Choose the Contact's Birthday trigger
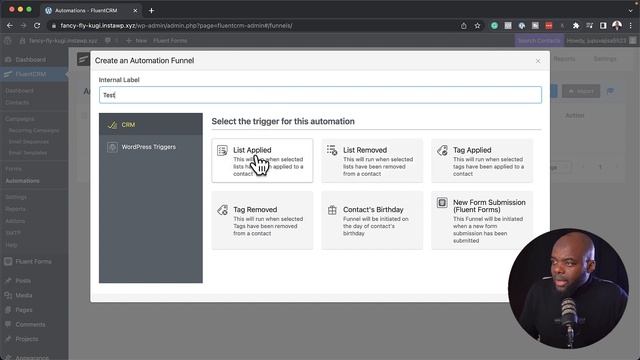Screen dimensions: 640x360 pyautogui.click(x=372, y=220)
